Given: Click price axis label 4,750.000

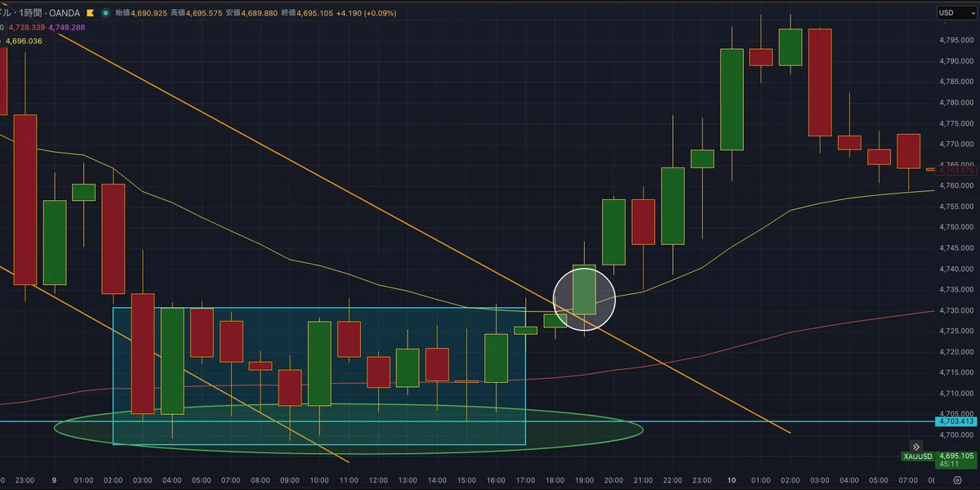Looking at the screenshot, I should 955,227.
